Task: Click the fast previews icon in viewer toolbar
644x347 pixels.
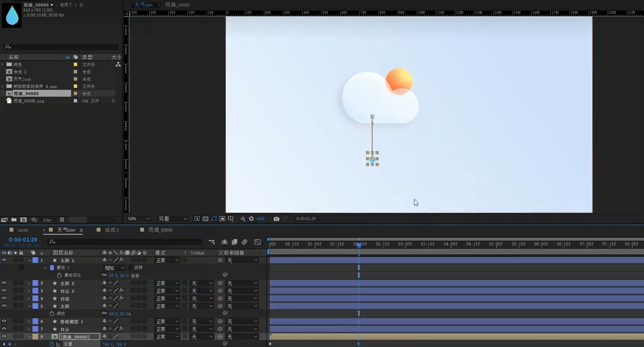Action: click(x=197, y=219)
